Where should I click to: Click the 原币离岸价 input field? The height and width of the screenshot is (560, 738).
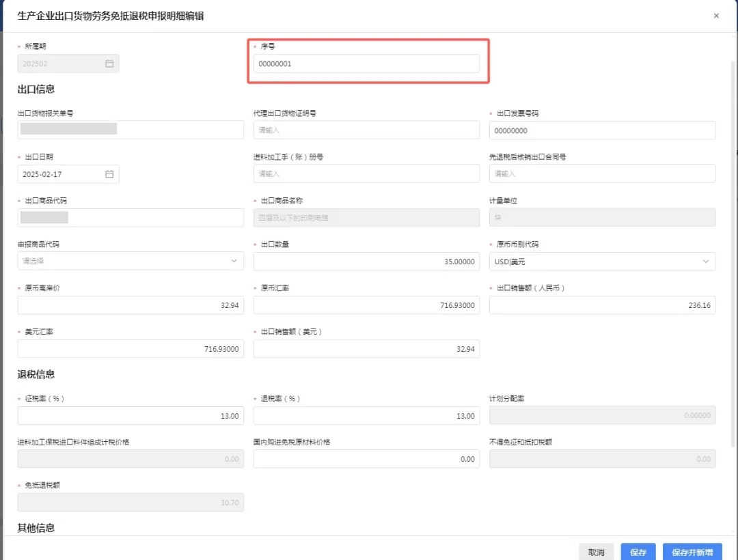[131, 305]
